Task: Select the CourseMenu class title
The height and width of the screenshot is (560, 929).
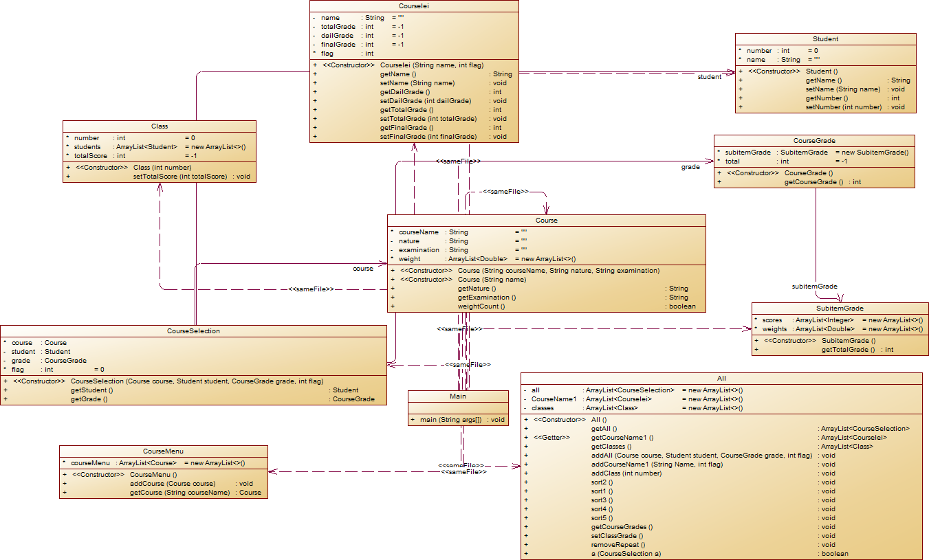Action: (x=164, y=451)
